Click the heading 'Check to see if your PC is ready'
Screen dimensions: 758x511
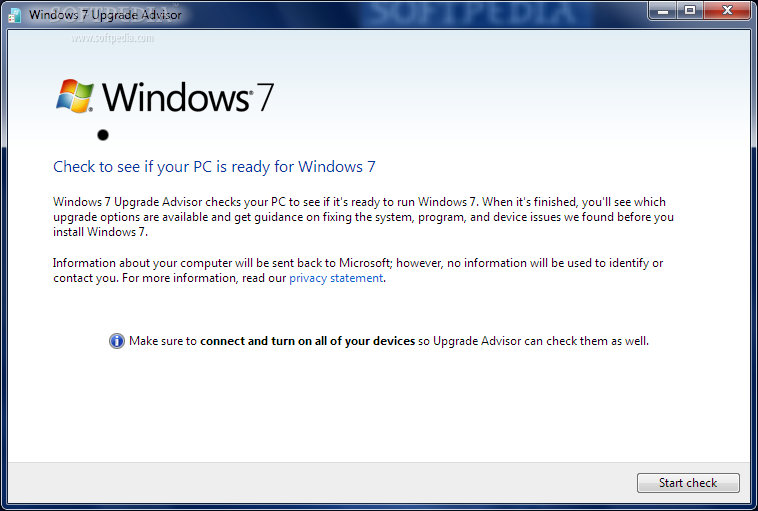(x=214, y=167)
